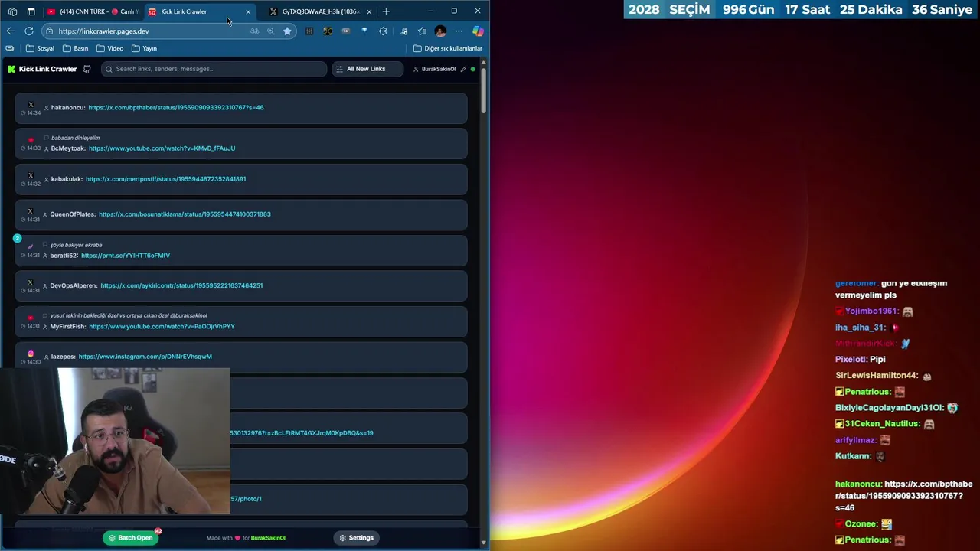Open lazepes' Instagram post link
Image resolution: width=980 pixels, height=551 pixels.
pos(145,357)
